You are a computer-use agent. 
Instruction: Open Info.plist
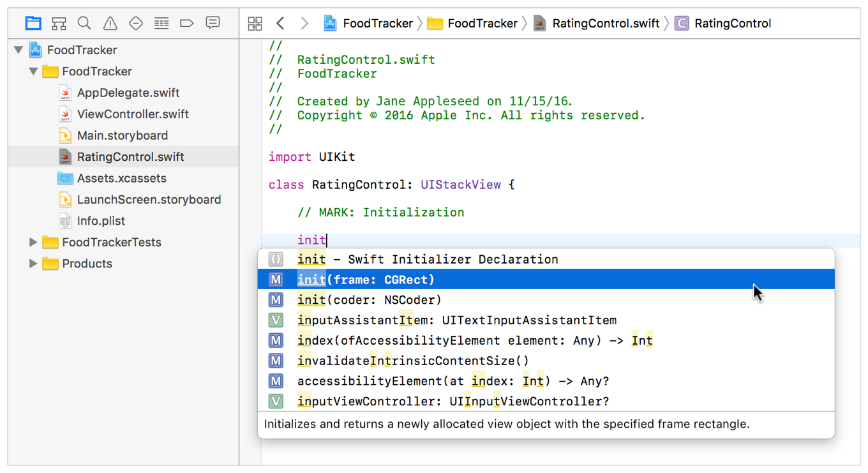[123, 221]
